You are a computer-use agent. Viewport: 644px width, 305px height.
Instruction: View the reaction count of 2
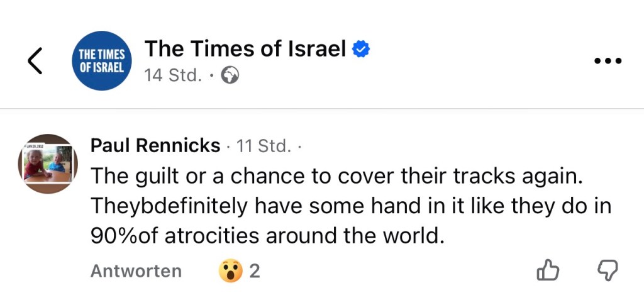255,271
